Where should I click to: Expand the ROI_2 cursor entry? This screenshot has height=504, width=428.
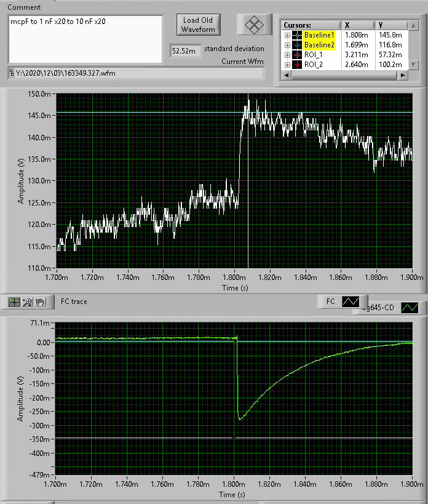coord(287,65)
